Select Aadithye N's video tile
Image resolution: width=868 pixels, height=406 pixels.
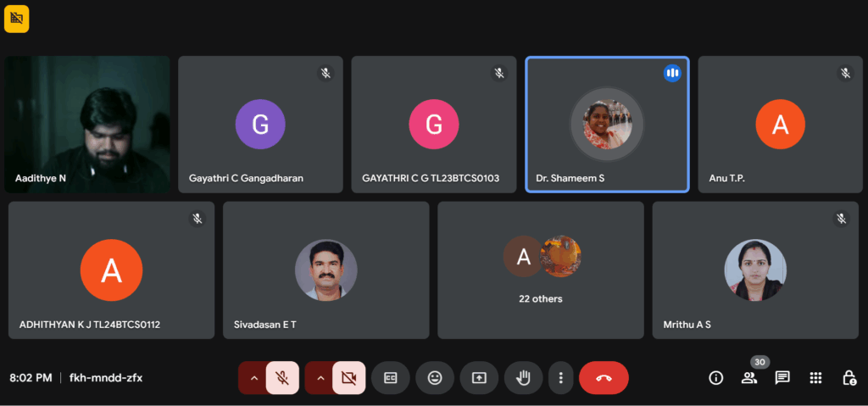87,124
